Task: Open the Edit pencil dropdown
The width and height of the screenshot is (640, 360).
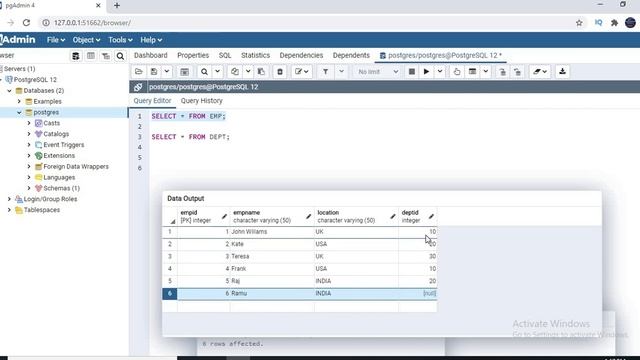Action: click(x=301, y=72)
